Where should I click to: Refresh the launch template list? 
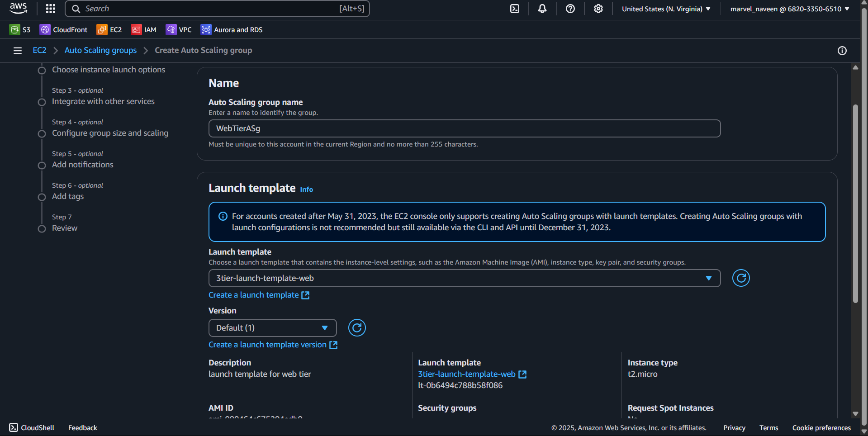[x=741, y=278]
